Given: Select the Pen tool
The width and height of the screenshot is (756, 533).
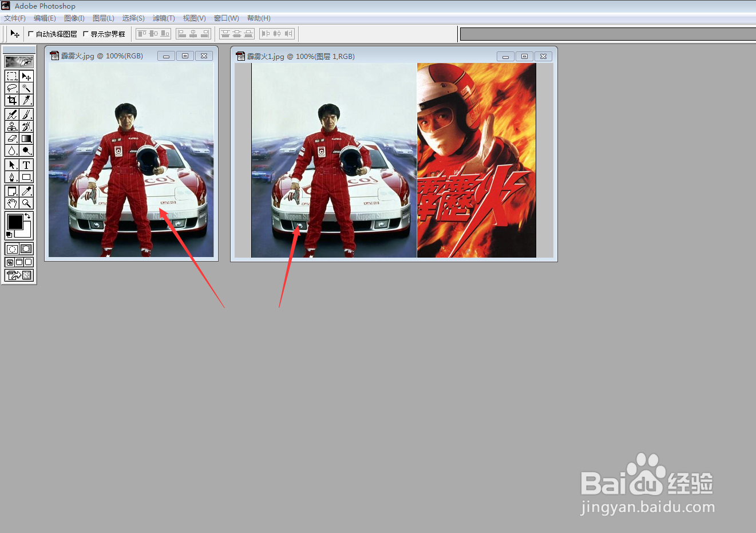Looking at the screenshot, I should [x=12, y=177].
